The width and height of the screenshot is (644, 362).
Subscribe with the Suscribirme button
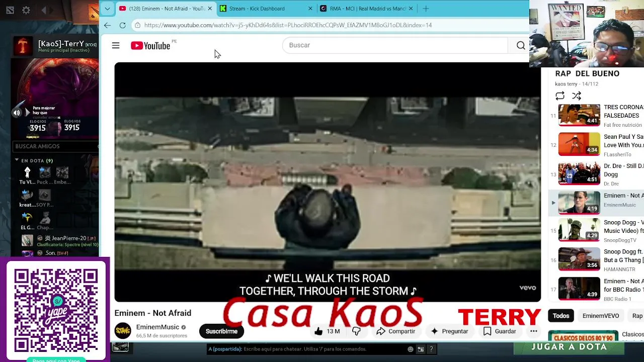point(221,331)
